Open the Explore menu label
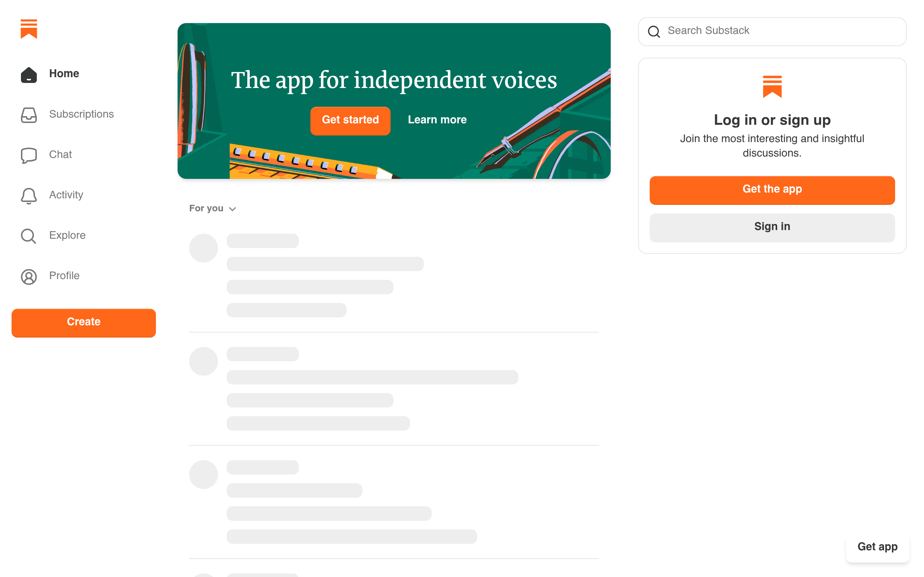Viewport: 924px width, 577px height. (67, 235)
